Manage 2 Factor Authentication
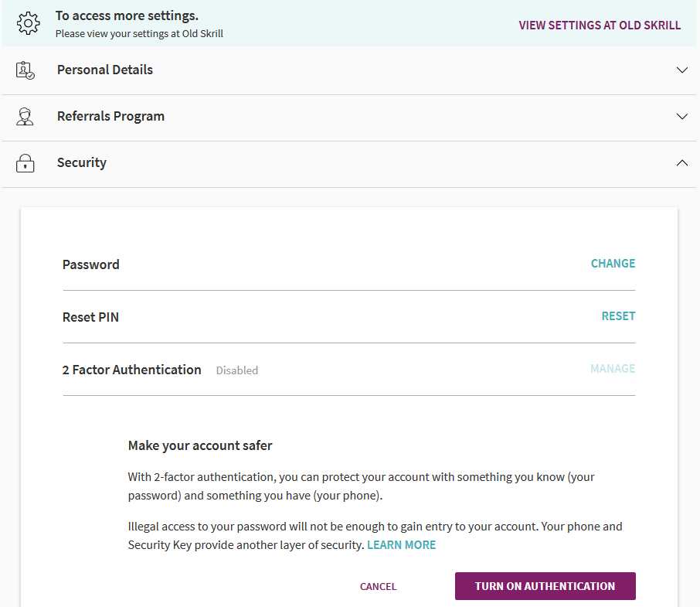 point(613,369)
